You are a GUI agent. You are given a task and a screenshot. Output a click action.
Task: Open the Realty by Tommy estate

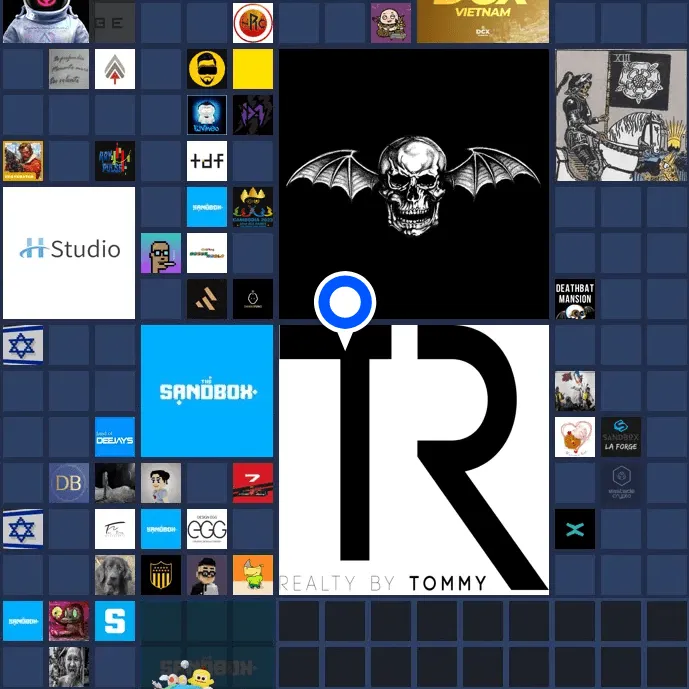(x=414, y=460)
